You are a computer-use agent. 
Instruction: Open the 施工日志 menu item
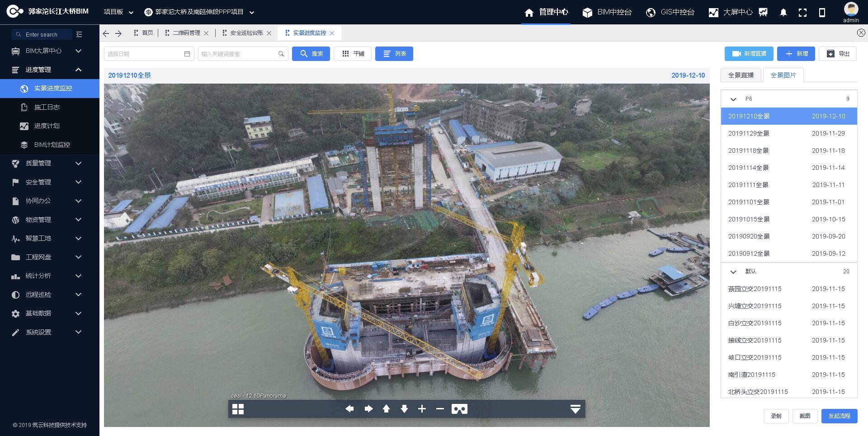coord(47,107)
